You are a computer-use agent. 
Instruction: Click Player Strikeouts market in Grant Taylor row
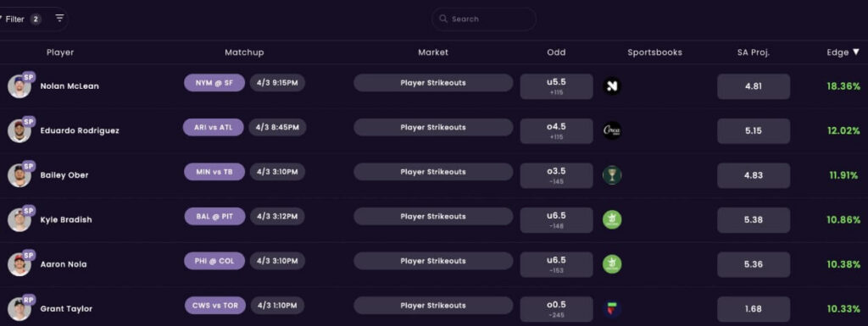click(433, 306)
